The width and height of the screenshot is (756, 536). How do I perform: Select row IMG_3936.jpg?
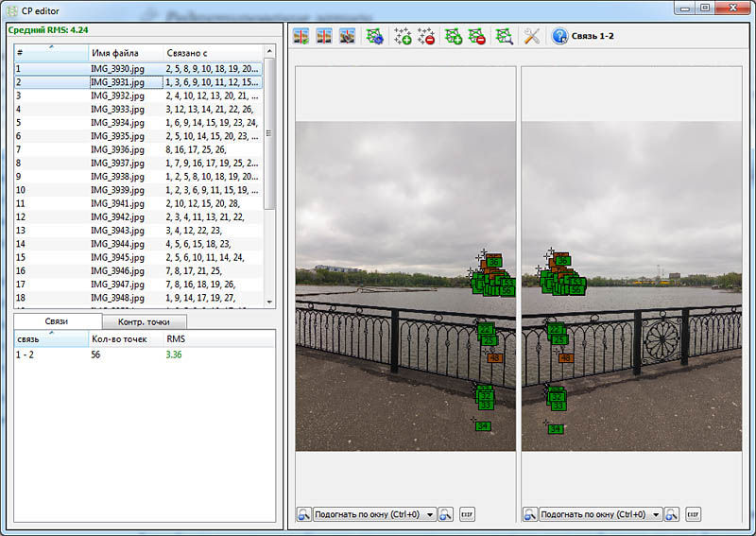pos(139,149)
